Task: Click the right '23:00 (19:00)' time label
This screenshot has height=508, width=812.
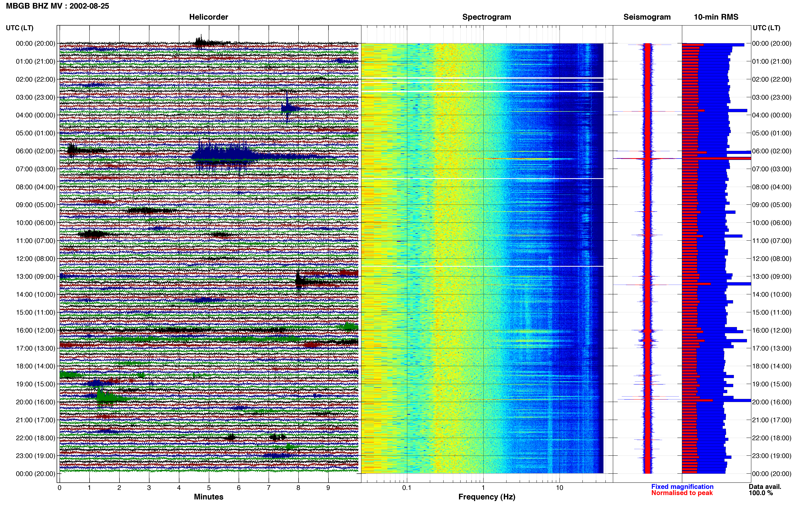Action: pyautogui.click(x=772, y=456)
